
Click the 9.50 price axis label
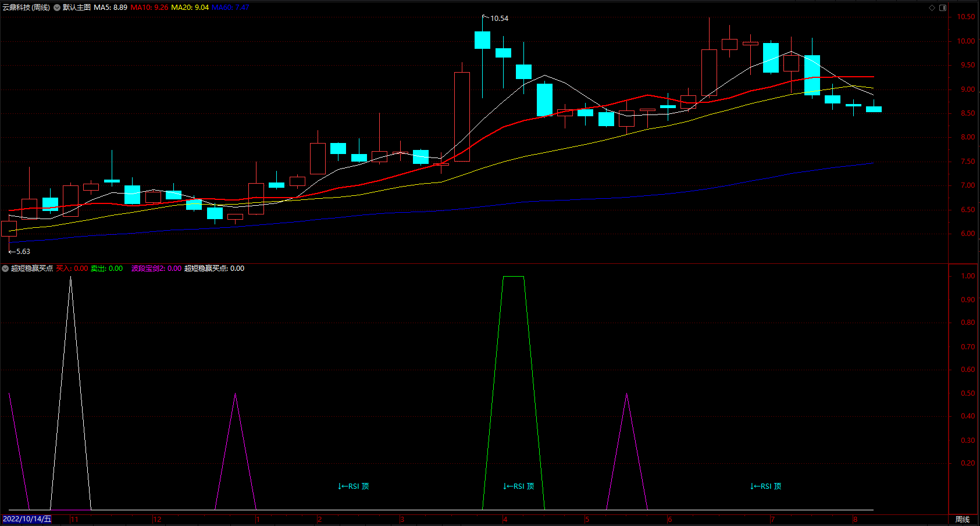tap(968, 66)
